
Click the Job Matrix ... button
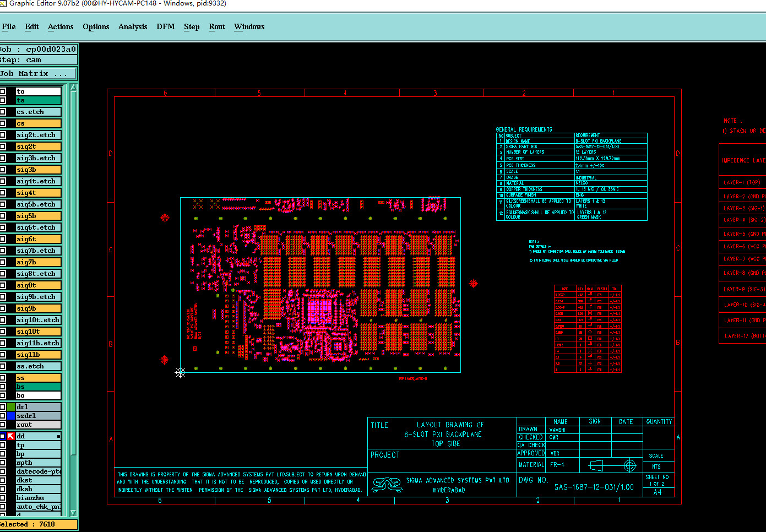coord(38,73)
